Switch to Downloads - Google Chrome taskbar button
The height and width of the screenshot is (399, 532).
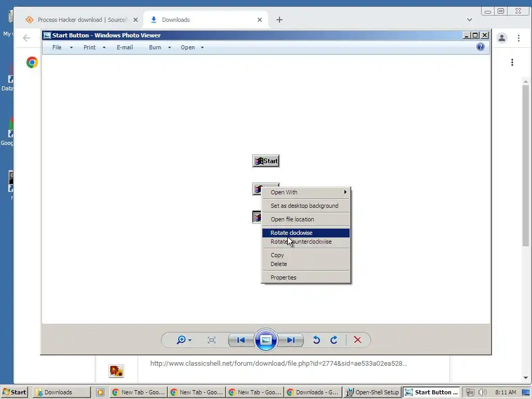pos(313,392)
